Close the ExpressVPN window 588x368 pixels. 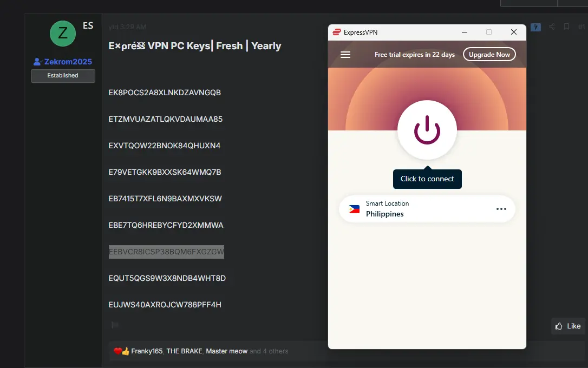(x=514, y=32)
